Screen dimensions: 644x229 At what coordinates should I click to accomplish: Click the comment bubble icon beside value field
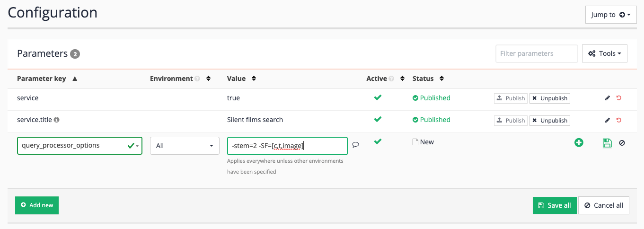tap(356, 145)
